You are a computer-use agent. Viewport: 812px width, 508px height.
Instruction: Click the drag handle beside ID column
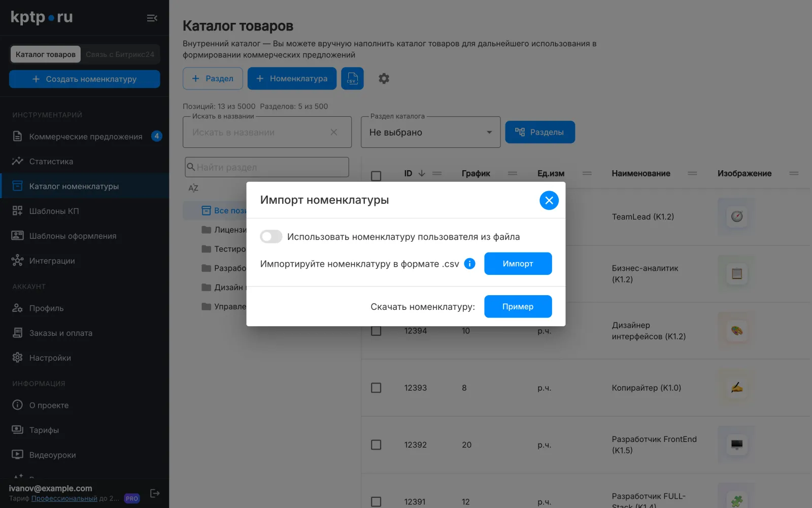click(437, 173)
